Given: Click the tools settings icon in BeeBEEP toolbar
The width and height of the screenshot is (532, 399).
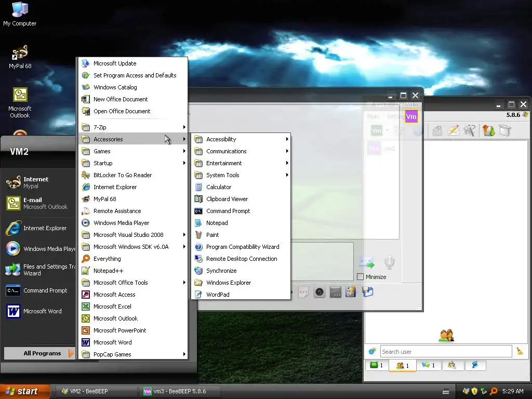Looking at the screenshot, I should coord(470,130).
